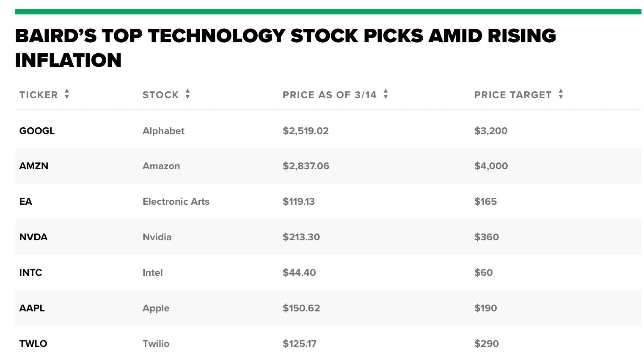Click the Amazon stock name
644x363 pixels.
(x=161, y=166)
